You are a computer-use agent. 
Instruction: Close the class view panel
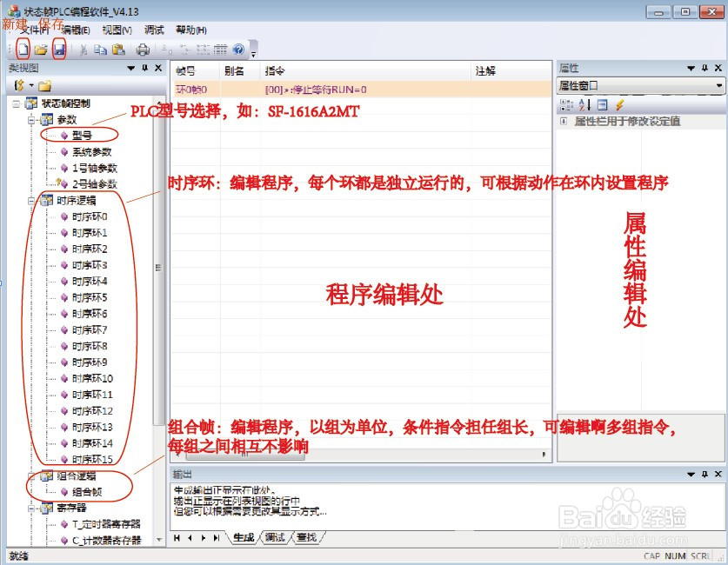(157, 68)
